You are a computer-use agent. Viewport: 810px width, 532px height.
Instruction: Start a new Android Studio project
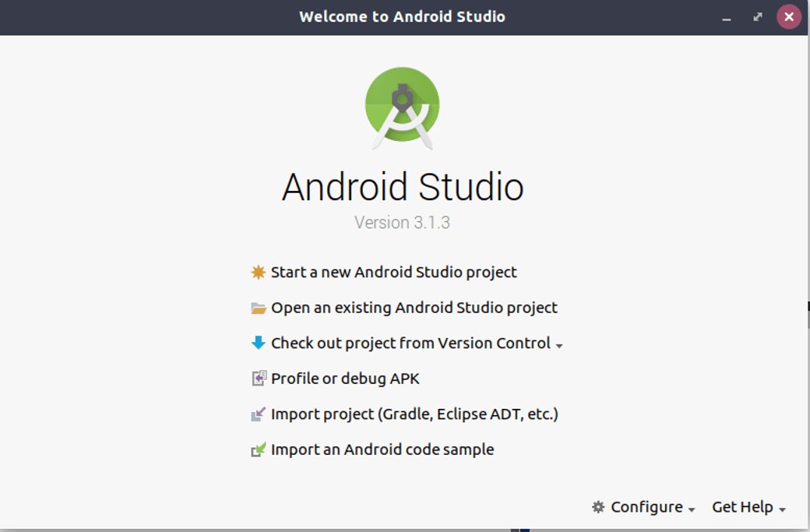pyautogui.click(x=393, y=273)
